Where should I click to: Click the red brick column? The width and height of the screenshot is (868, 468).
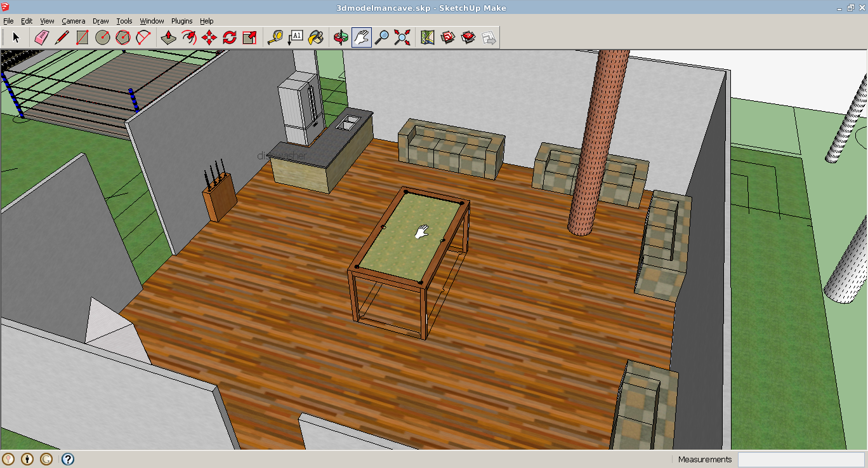point(598,143)
